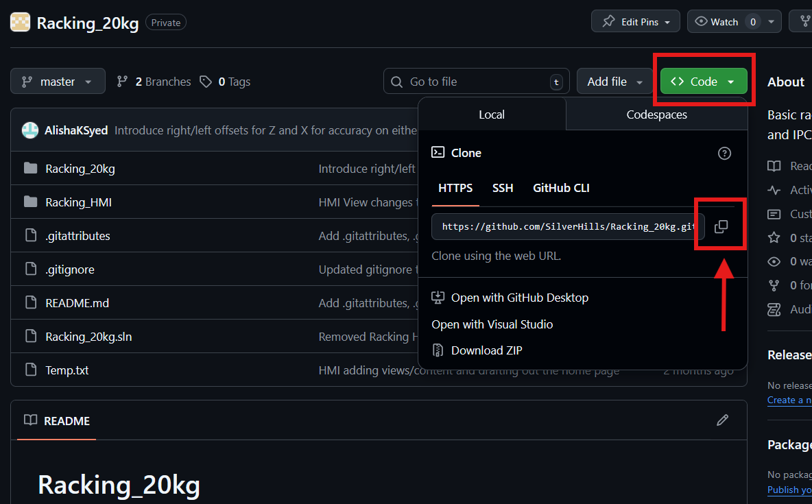Open the Racking_HMI folder
This screenshot has height=504, width=812.
point(78,202)
